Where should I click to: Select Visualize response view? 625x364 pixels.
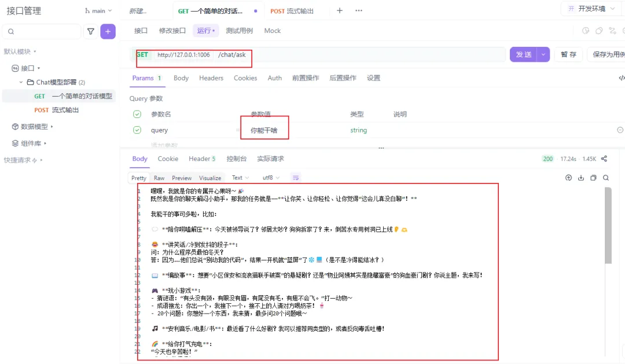(210, 178)
